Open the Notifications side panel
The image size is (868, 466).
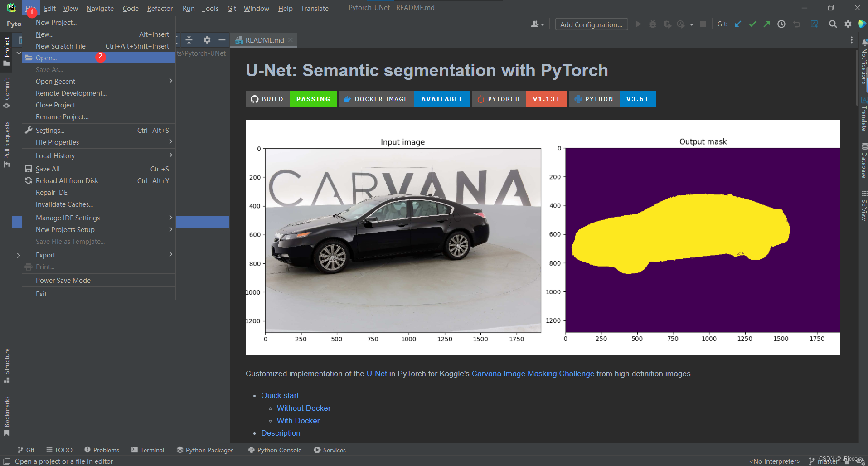point(864,61)
